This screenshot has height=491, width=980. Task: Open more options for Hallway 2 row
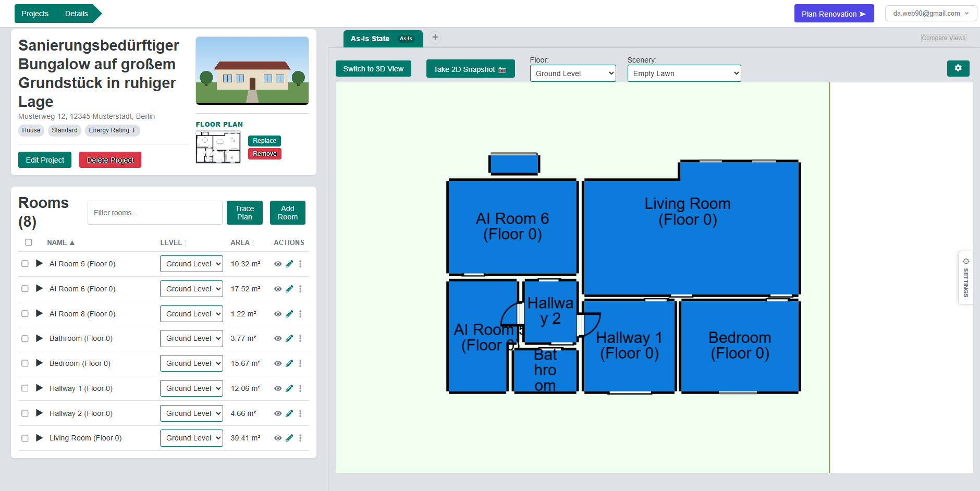click(x=300, y=413)
